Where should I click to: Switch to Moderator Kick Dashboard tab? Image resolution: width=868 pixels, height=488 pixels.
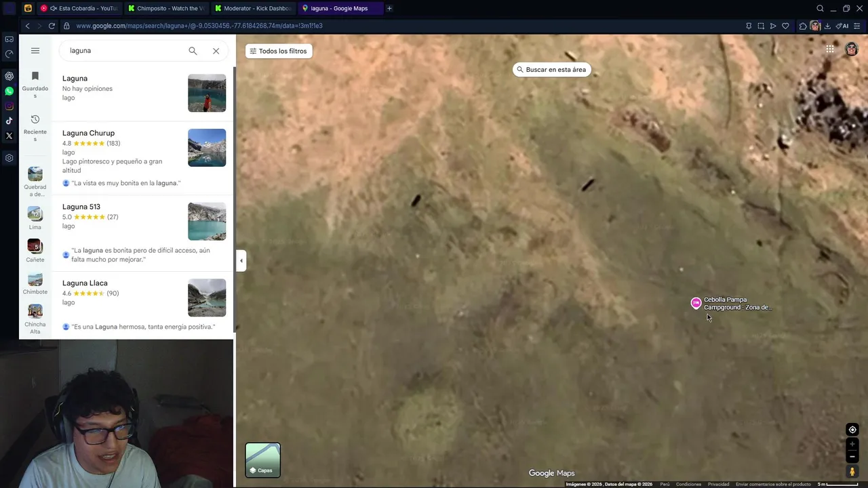(252, 8)
